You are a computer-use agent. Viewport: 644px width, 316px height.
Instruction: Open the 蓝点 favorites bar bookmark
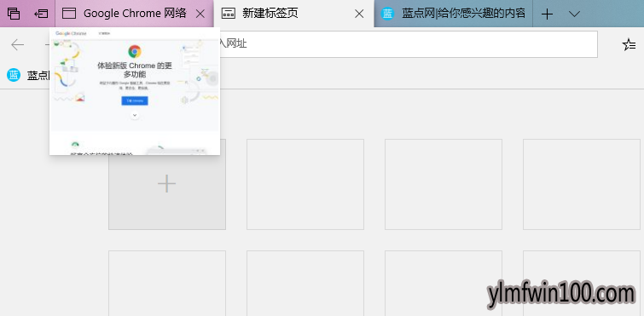point(28,75)
